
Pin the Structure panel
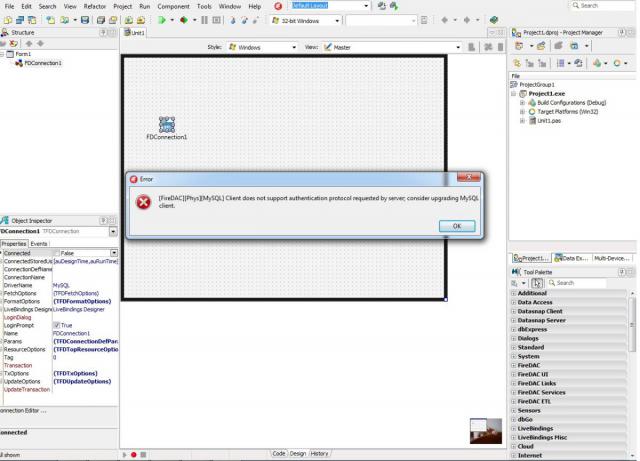(103, 32)
